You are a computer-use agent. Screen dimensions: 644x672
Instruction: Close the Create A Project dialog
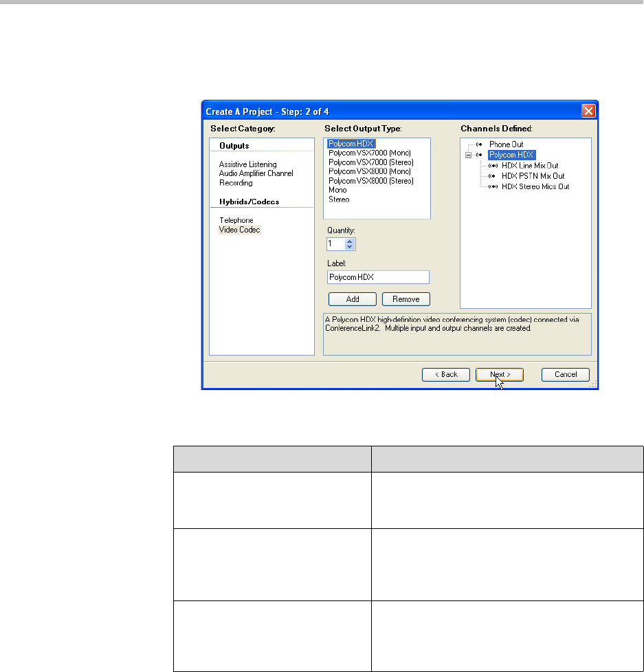coord(588,111)
